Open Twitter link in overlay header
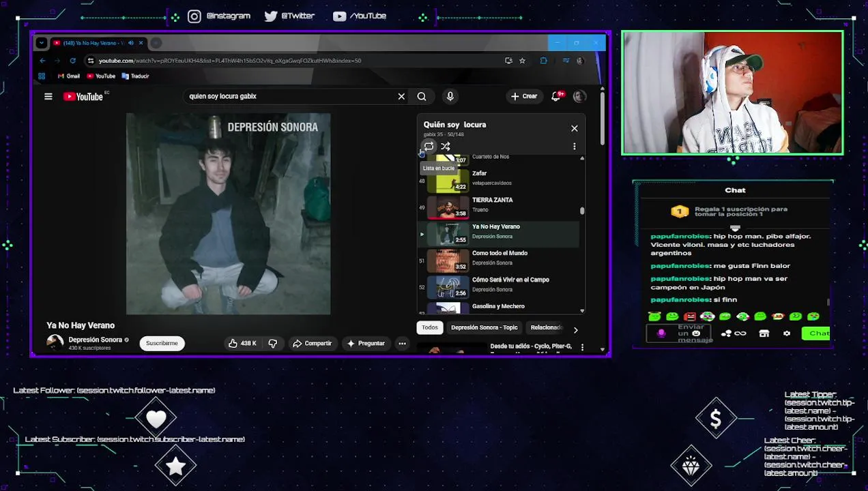 click(289, 16)
